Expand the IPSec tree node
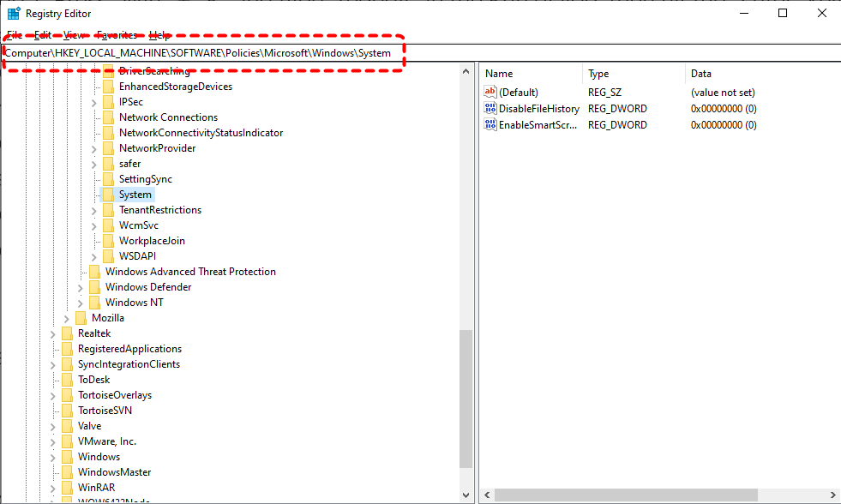The height and width of the screenshot is (504, 841). click(x=94, y=102)
